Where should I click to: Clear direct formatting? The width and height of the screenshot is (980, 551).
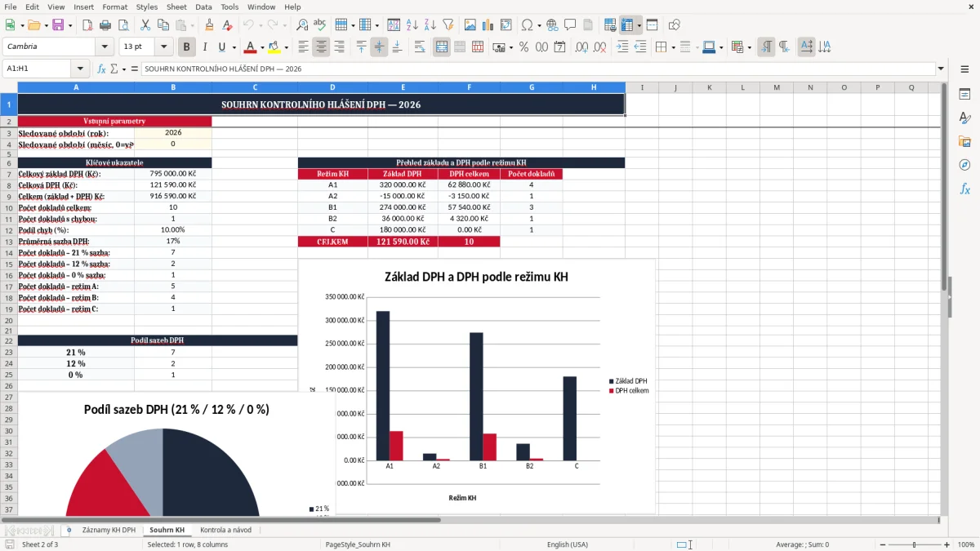click(x=227, y=25)
